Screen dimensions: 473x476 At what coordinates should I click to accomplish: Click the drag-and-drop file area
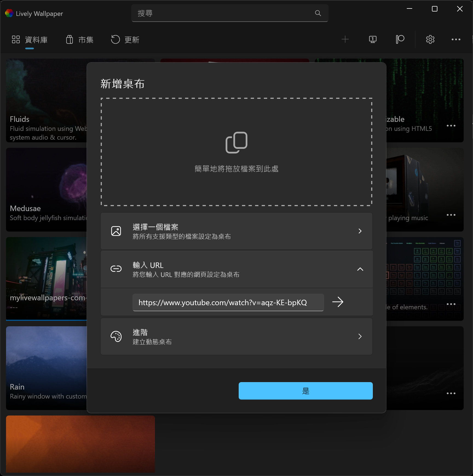tap(236, 152)
